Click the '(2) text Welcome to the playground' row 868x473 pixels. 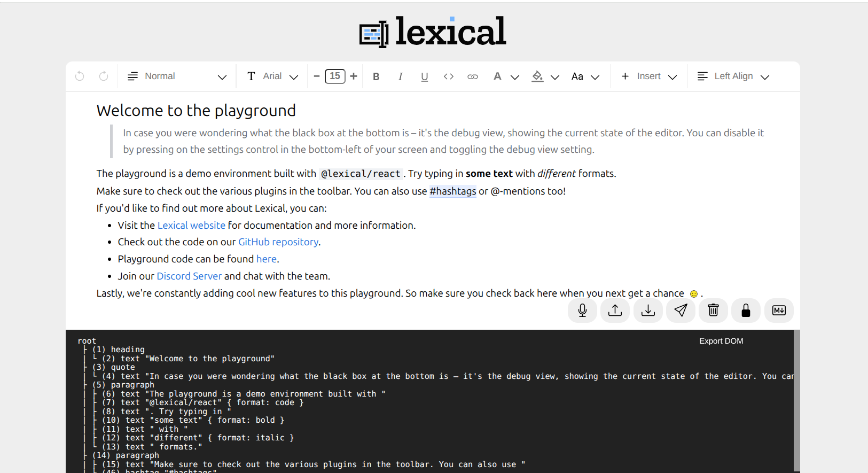pyautogui.click(x=188, y=359)
